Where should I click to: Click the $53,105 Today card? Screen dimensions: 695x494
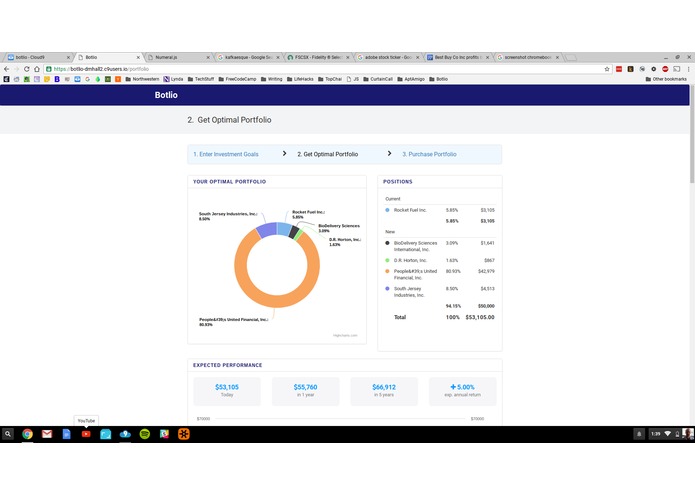click(227, 391)
